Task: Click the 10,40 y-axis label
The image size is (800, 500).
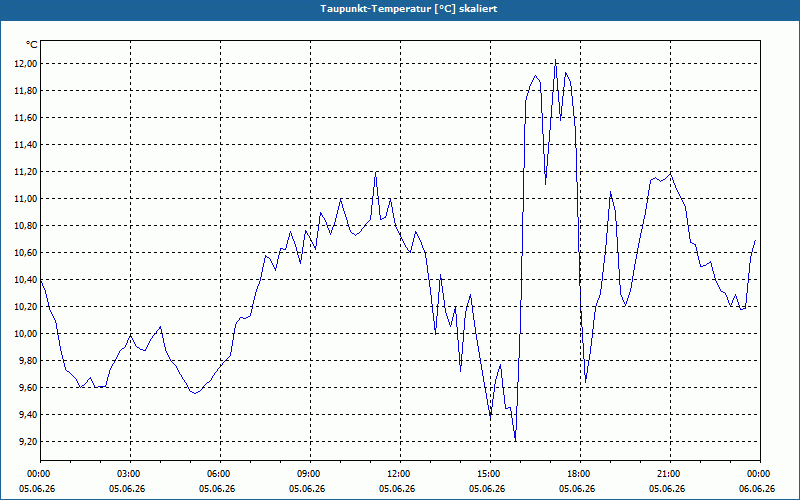Action: click(x=26, y=280)
